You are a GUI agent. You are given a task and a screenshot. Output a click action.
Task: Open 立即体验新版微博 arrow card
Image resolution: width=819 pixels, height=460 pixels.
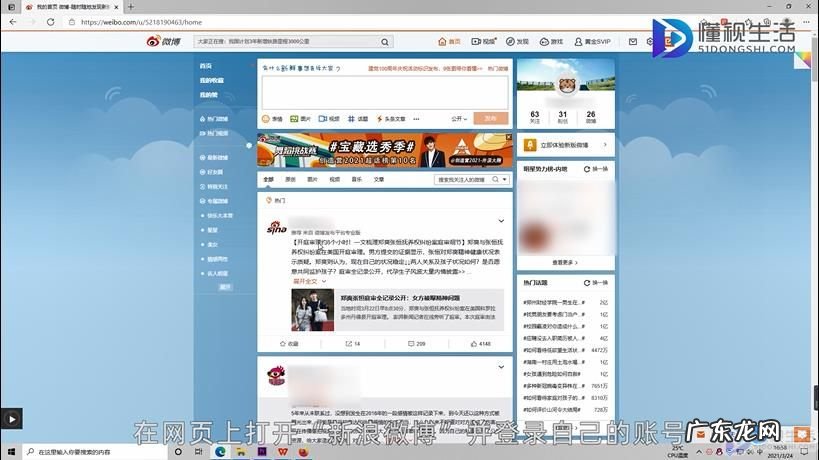tap(566, 145)
